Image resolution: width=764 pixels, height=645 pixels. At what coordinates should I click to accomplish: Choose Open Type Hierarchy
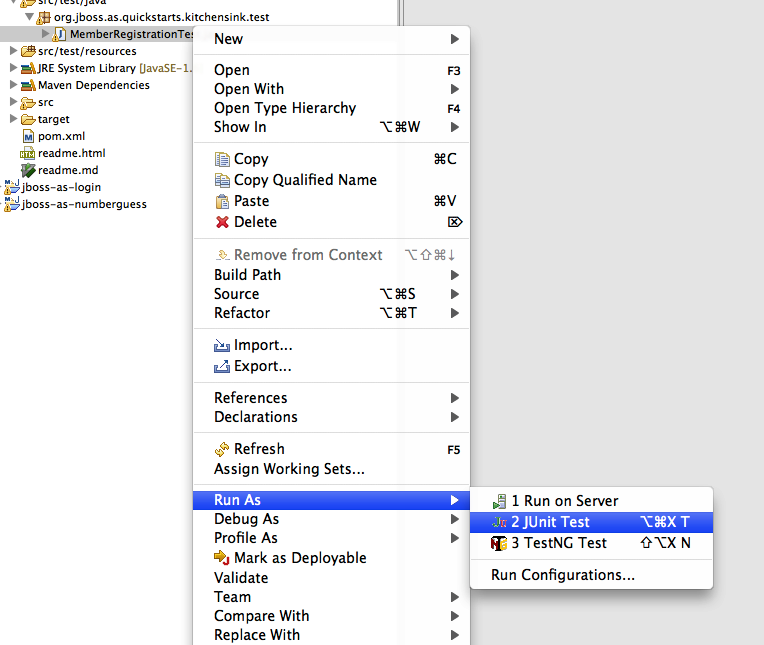[x=331, y=108]
